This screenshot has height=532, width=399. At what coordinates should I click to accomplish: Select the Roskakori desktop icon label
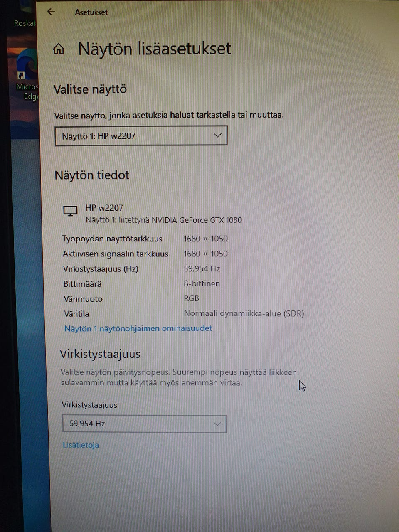pyautogui.click(x=25, y=23)
